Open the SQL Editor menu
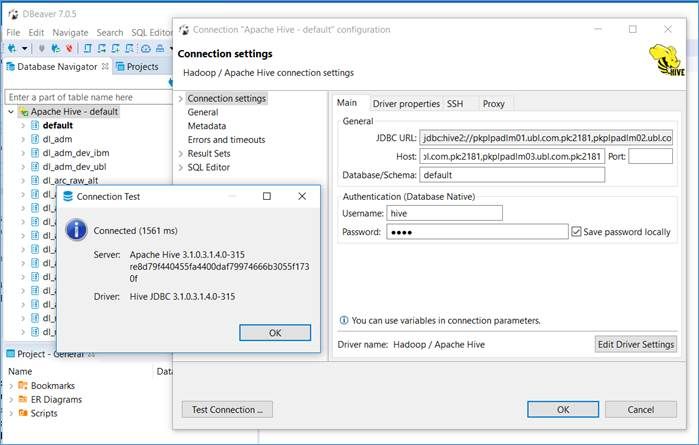 click(x=152, y=33)
